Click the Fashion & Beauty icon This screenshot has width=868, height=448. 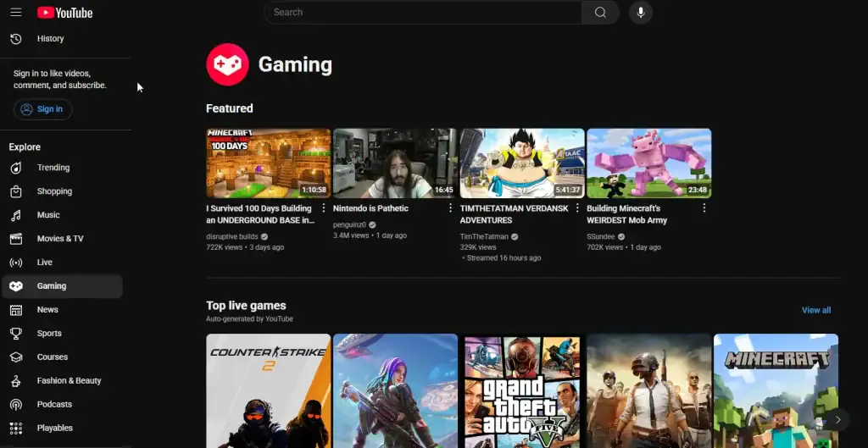click(16, 380)
